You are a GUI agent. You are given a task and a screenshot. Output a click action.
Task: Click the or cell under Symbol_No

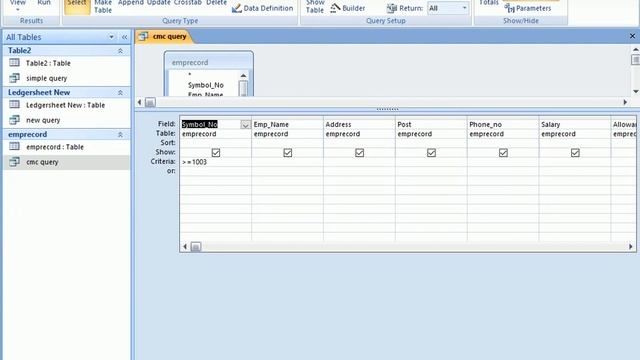[x=216, y=171]
